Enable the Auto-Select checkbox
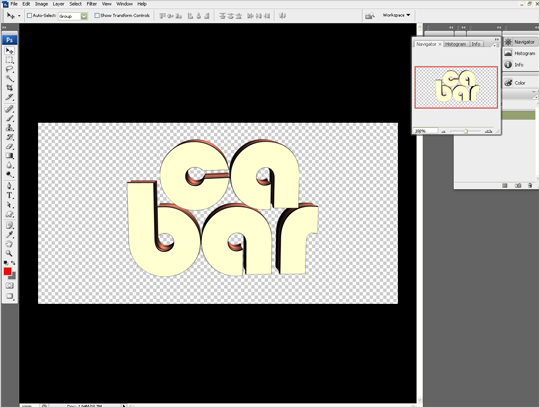The image size is (540, 408). coord(29,15)
